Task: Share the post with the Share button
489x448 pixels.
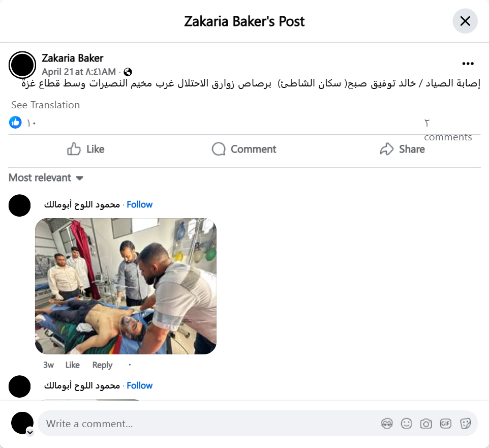Action: 402,149
